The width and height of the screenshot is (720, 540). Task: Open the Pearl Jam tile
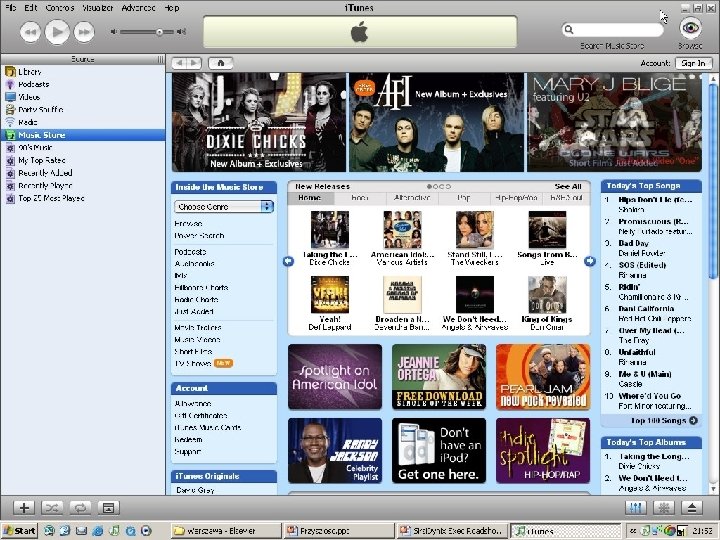[x=543, y=377]
